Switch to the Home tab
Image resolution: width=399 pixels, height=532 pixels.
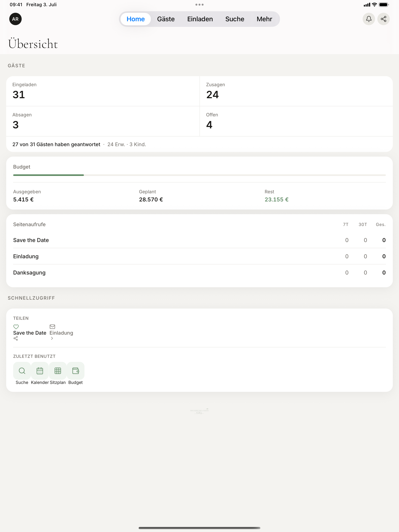click(x=136, y=19)
